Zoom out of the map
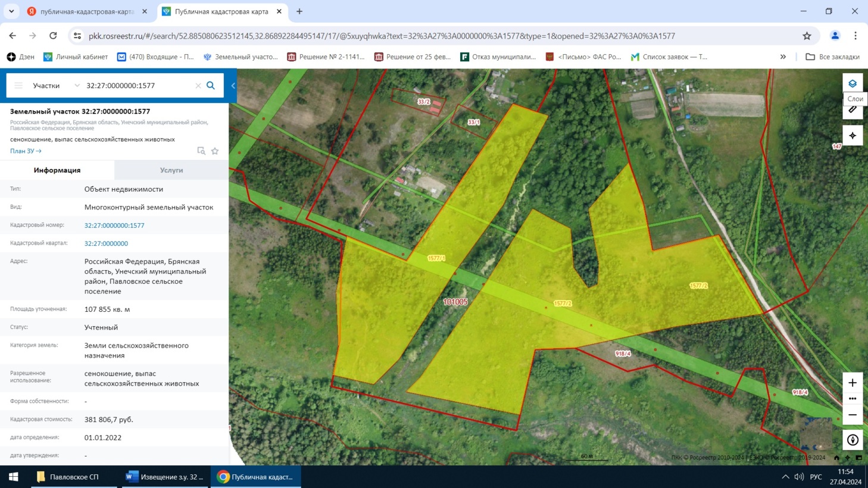 853,415
